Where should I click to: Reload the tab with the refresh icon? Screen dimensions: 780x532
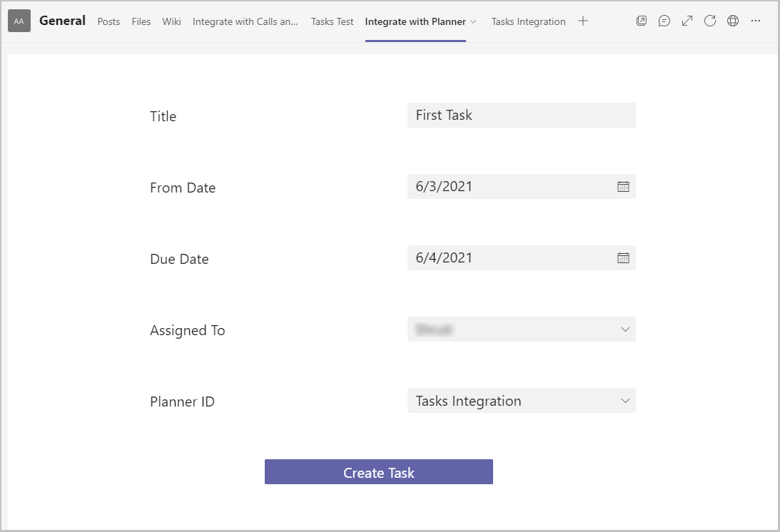710,21
